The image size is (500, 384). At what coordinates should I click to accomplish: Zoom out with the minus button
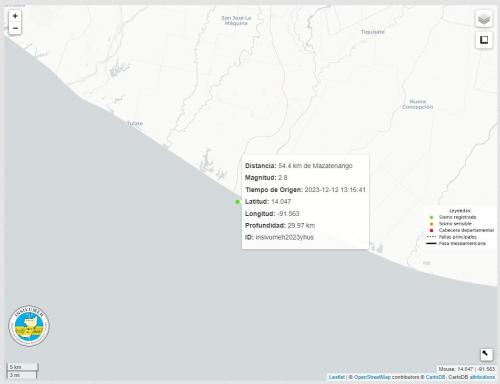click(x=15, y=28)
